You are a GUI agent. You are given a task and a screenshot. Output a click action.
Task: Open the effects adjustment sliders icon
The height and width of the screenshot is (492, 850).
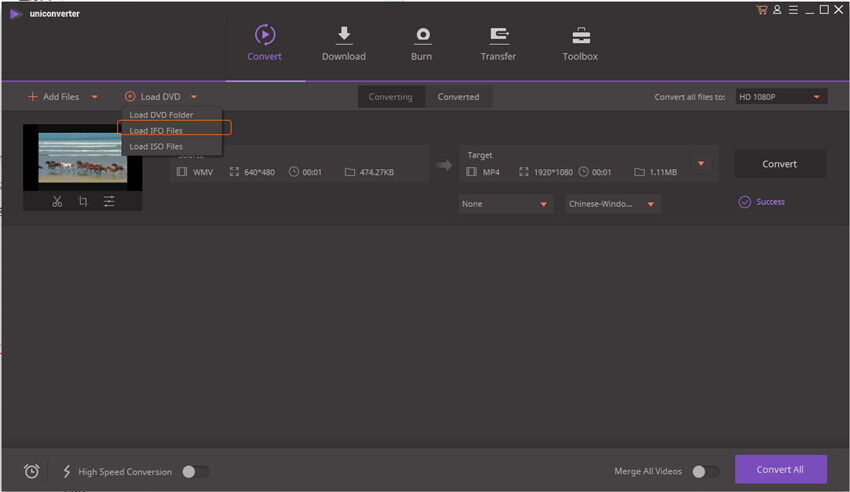pyautogui.click(x=109, y=201)
